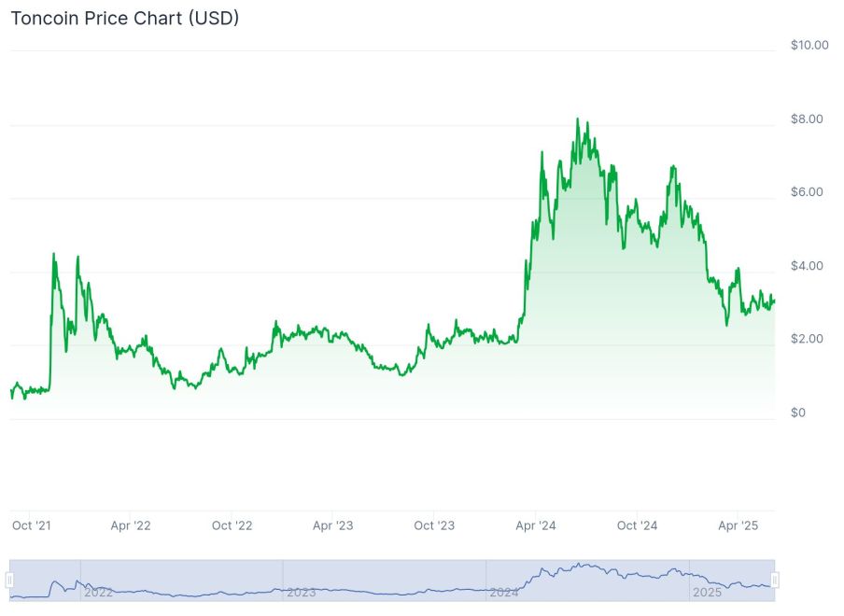Screen dimensions: 844x616
Task: Click the 2024 label in the navigator
Action: tap(504, 593)
